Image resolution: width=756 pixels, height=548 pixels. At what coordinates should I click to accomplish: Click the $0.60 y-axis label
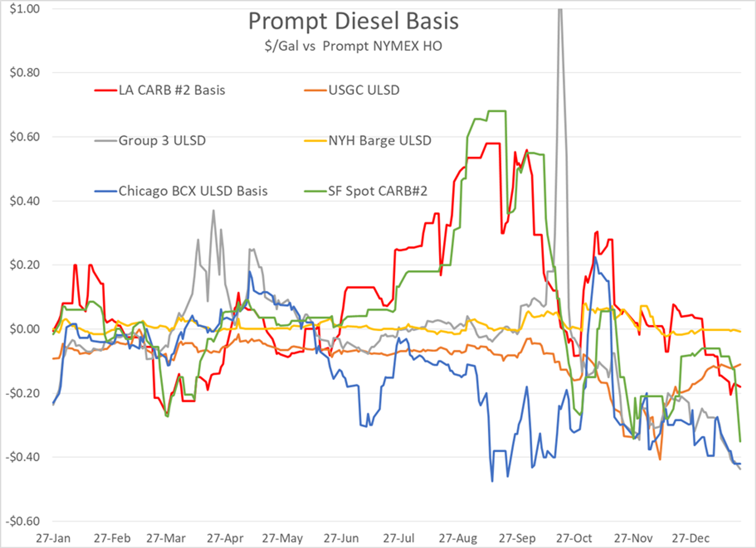click(25, 137)
